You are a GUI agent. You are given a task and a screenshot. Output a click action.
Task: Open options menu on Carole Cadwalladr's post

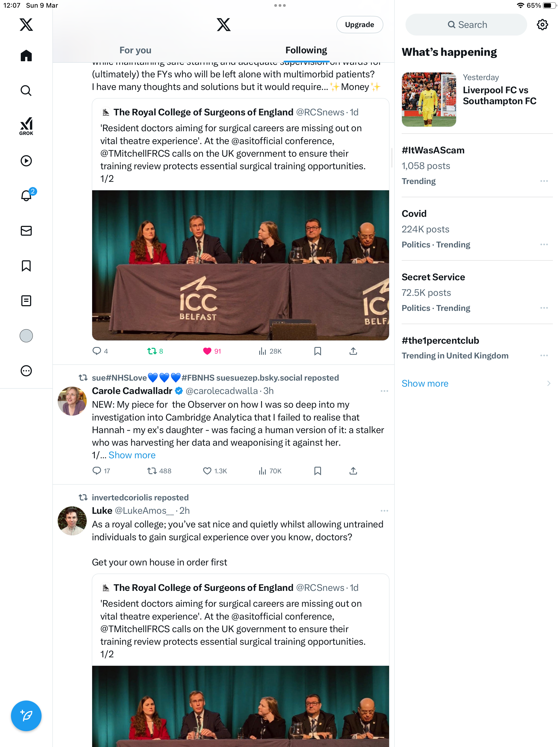[x=384, y=391]
